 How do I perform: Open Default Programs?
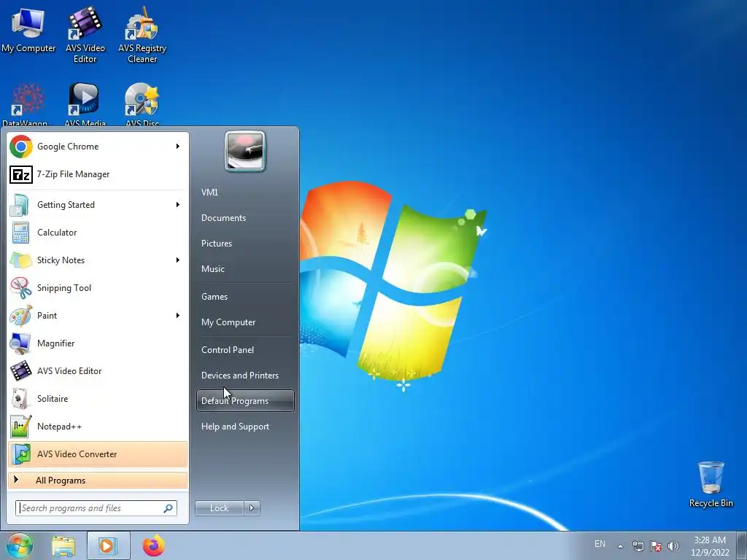[245, 401]
